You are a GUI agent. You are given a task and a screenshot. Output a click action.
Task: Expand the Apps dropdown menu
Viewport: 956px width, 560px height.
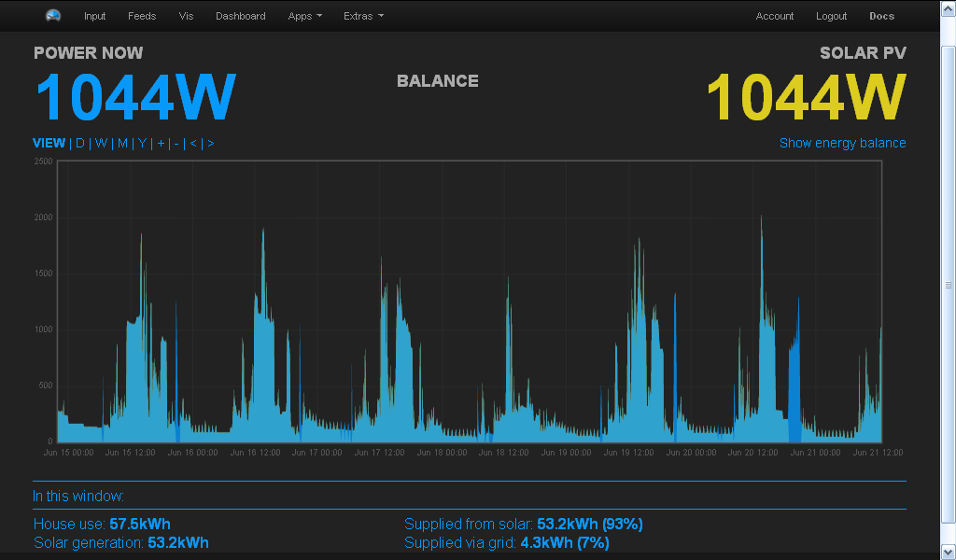tap(305, 16)
